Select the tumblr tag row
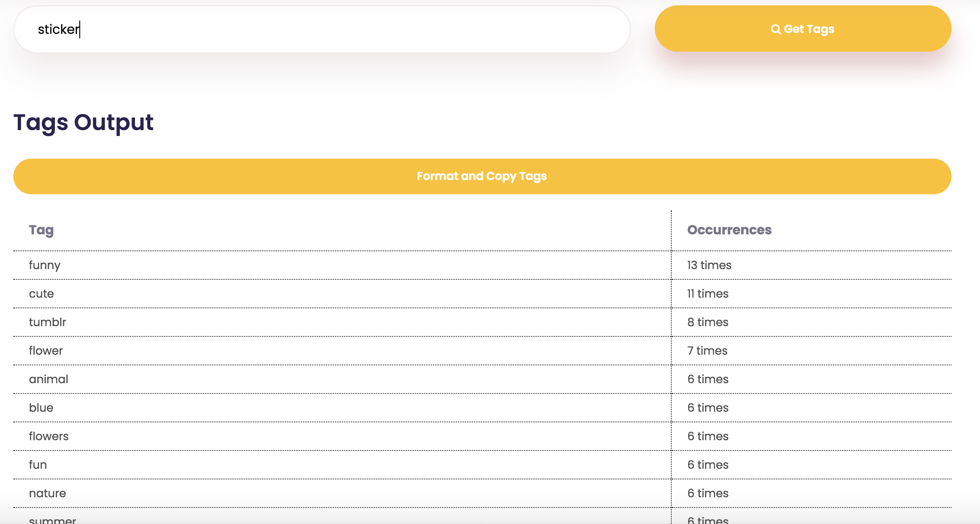 [47, 322]
